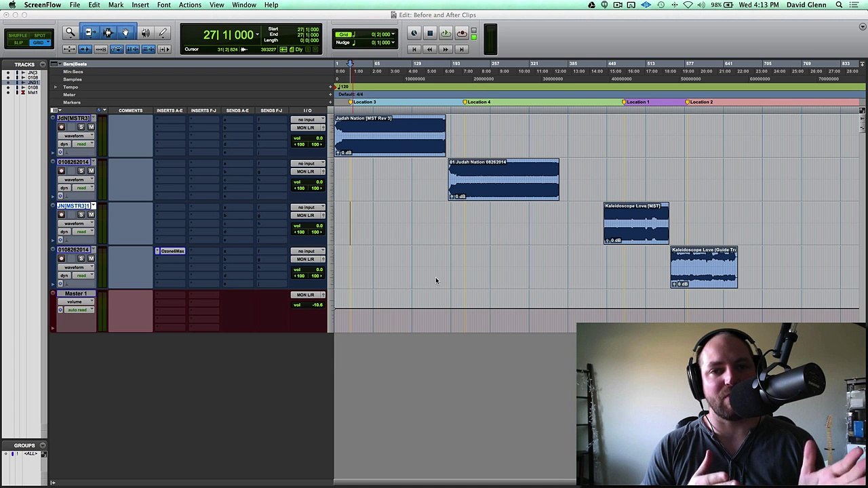
Task: Click the Rewind transport button
Action: click(429, 49)
